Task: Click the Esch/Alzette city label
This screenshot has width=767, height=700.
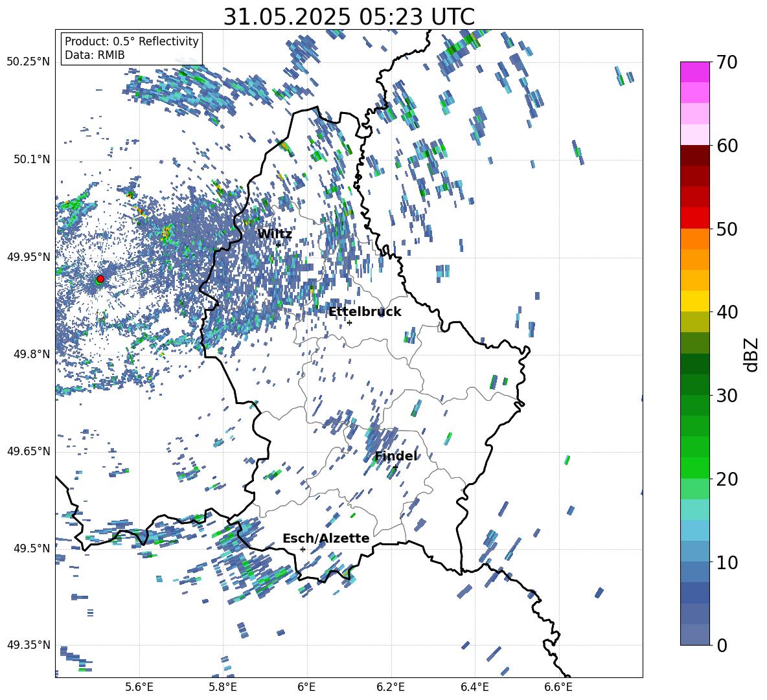Action: pos(326,538)
